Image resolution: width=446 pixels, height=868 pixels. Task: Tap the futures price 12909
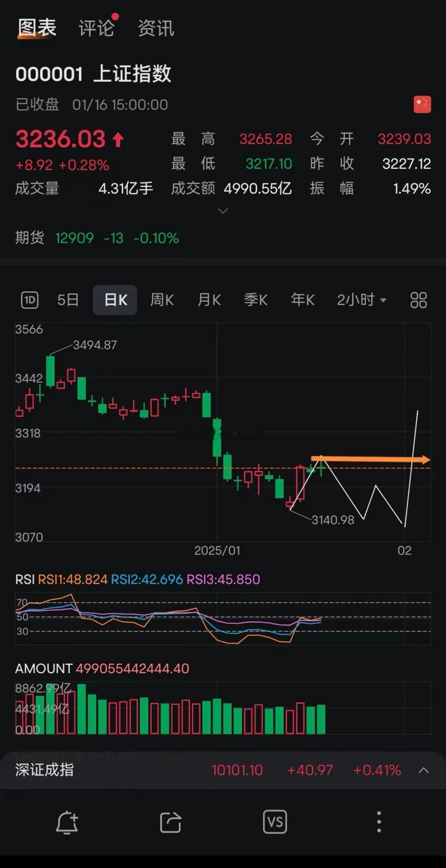[74, 238]
